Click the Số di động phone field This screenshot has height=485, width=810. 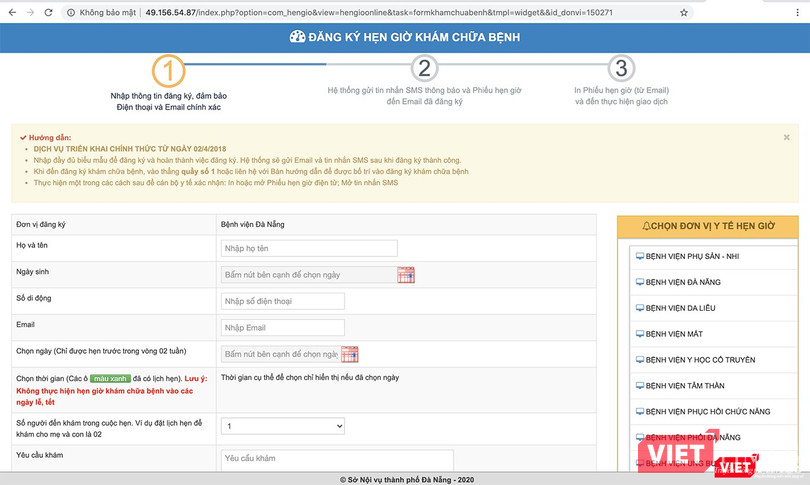(282, 301)
